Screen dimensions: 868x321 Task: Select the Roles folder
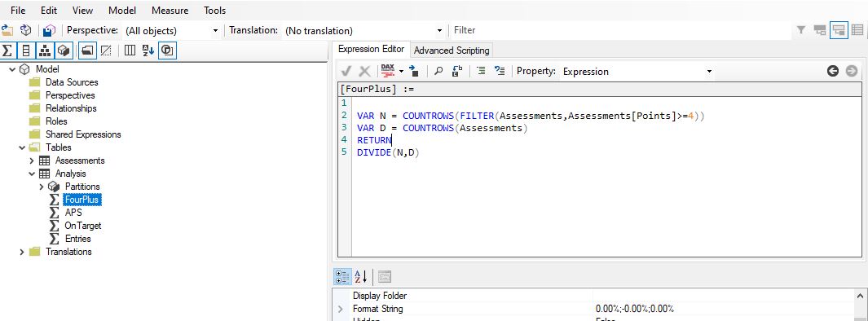[56, 121]
